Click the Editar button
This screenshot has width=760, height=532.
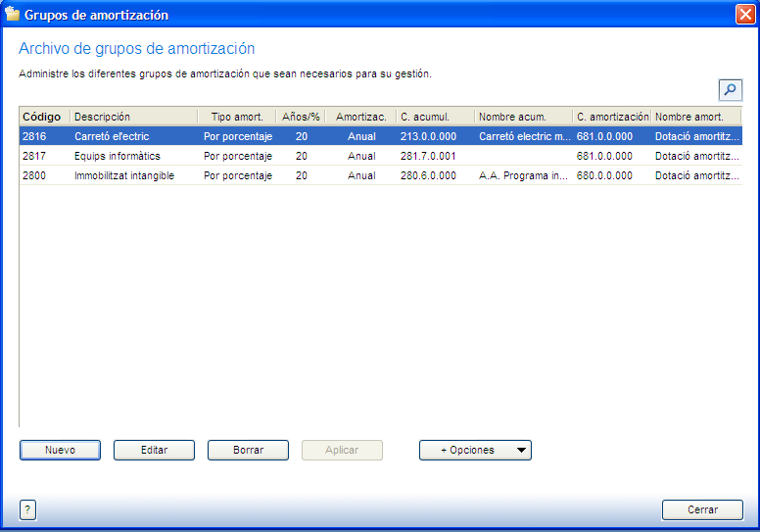[x=154, y=451]
